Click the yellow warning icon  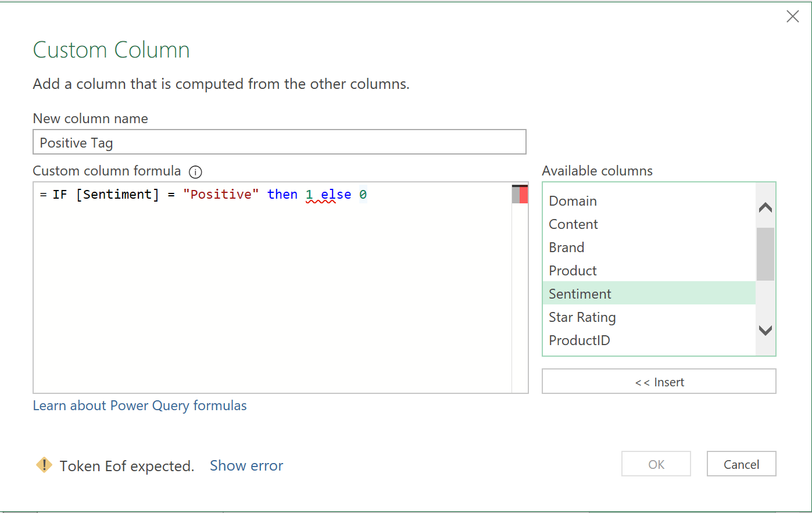pos(44,465)
